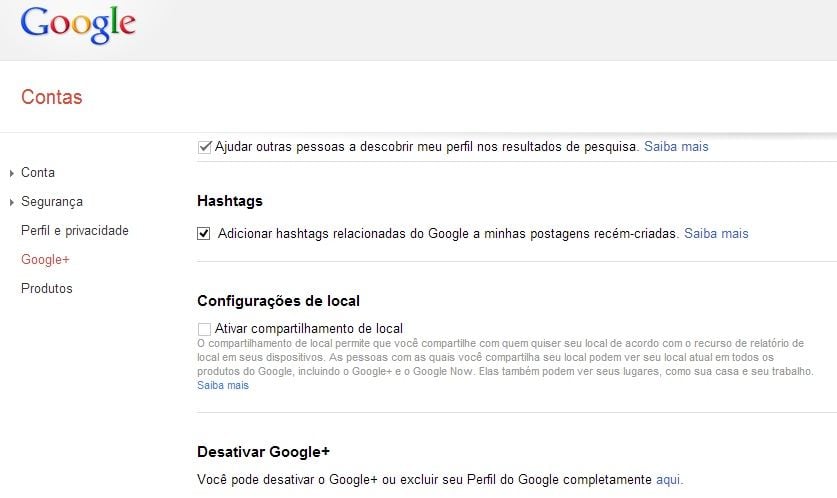
Task: Toggle the related hashtags checkbox
Action: (x=203, y=233)
